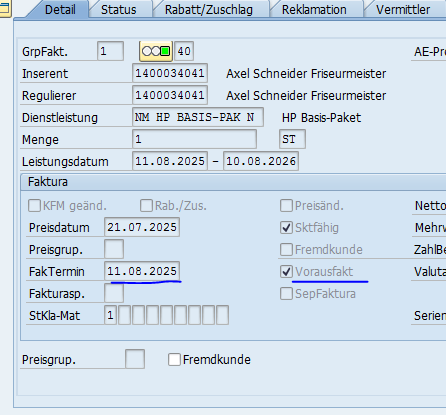Image resolution: width=446 pixels, height=415 pixels.
Task: Toggle the Rab./Zus. checkbox
Action: [146, 206]
